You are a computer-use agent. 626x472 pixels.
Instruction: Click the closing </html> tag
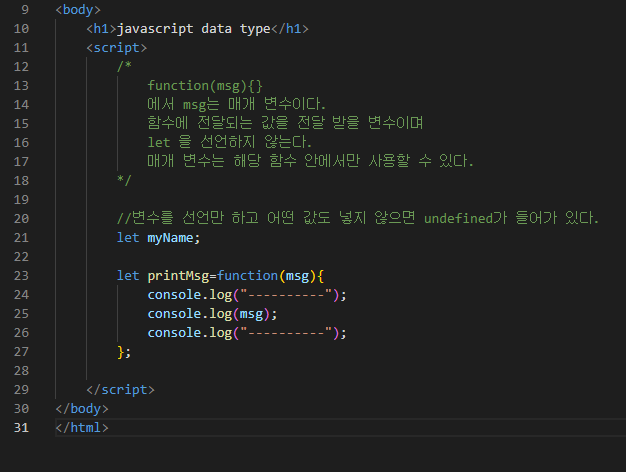coord(82,428)
